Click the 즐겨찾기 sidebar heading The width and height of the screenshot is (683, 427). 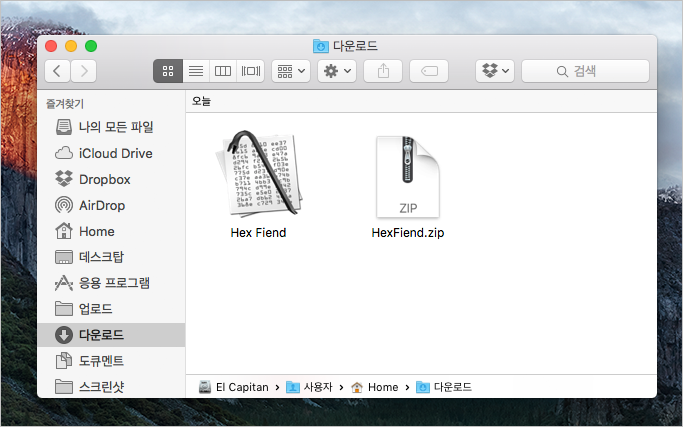coord(65,104)
